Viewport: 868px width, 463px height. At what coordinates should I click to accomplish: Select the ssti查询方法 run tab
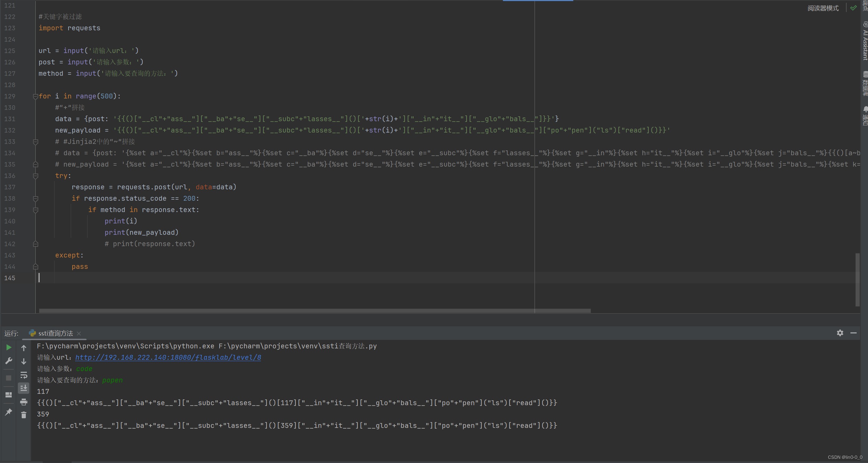(x=55, y=333)
